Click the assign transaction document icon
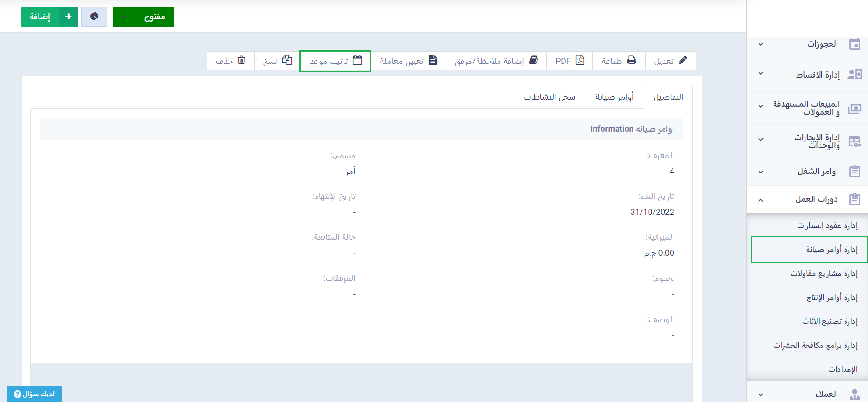The height and width of the screenshot is (402, 868). [x=433, y=60]
